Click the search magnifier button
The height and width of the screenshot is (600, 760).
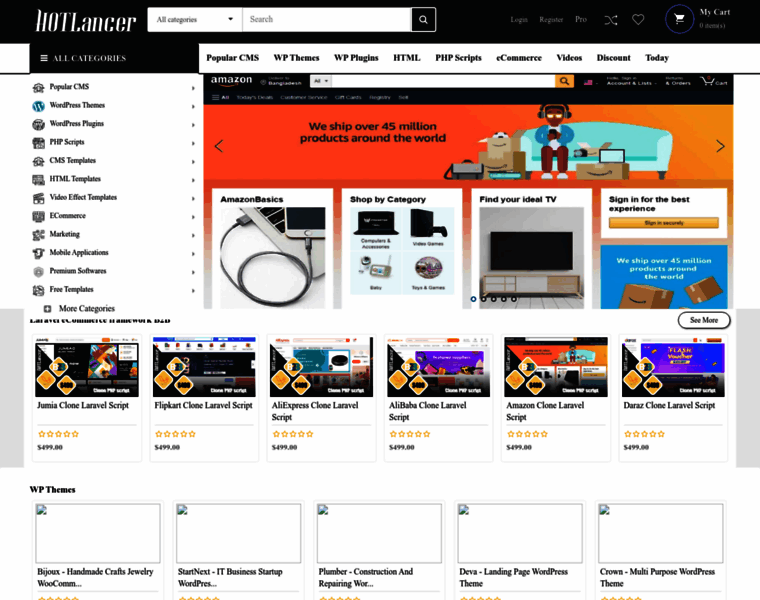click(x=423, y=19)
